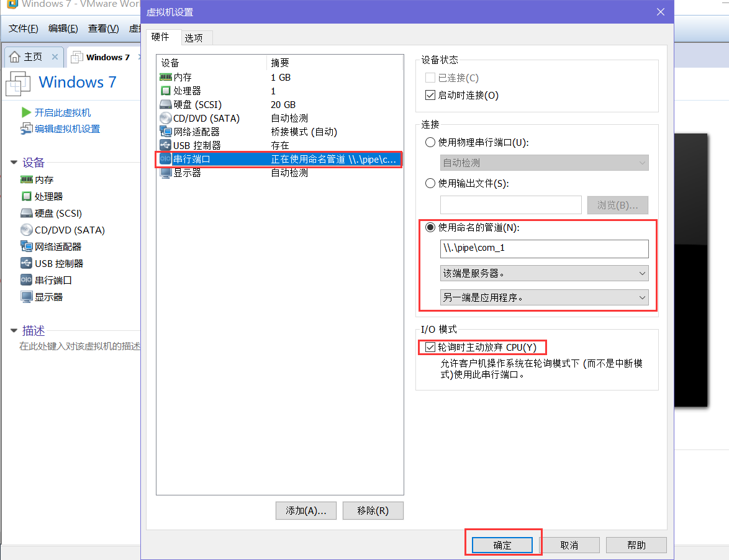Click the 桥接模式 (自动) summary text
729x560 pixels.
coord(304,132)
